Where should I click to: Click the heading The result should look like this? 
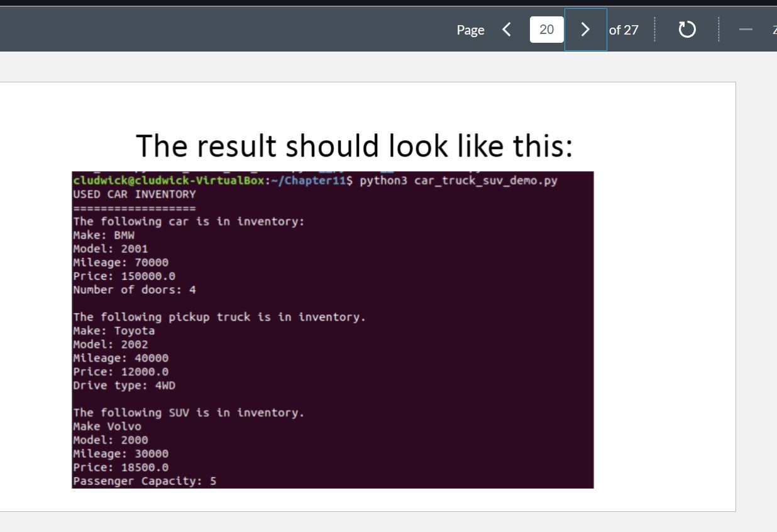point(356,145)
